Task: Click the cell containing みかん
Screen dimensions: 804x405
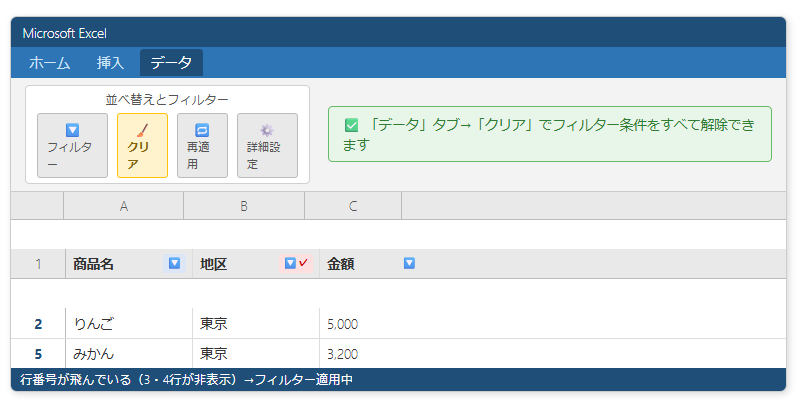Action: click(x=128, y=354)
